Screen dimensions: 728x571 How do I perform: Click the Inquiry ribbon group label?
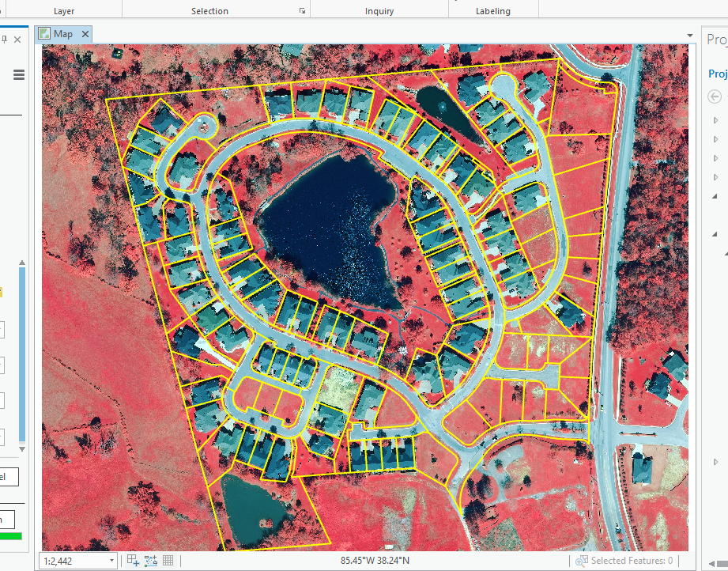379,10
